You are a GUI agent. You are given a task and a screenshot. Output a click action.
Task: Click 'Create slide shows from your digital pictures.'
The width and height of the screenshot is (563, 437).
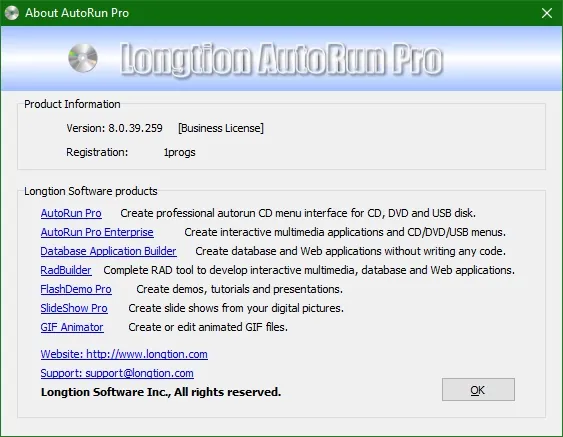(x=236, y=308)
